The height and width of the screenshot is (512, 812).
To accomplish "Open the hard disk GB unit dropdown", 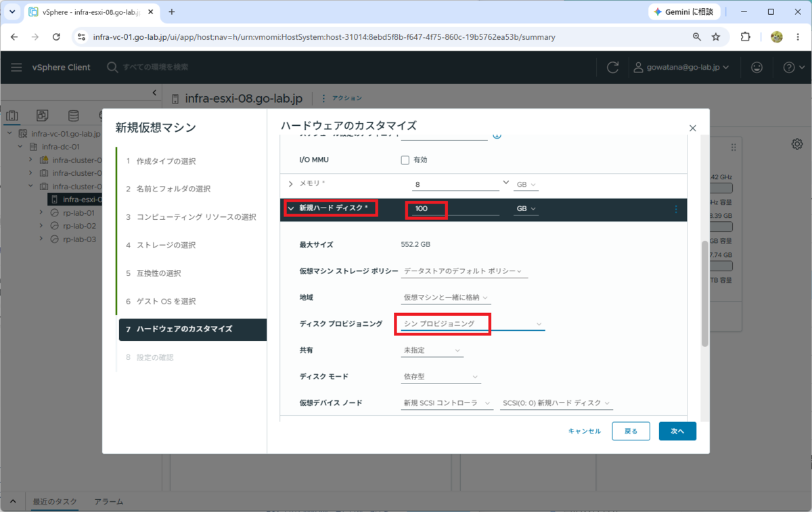I will tap(526, 209).
